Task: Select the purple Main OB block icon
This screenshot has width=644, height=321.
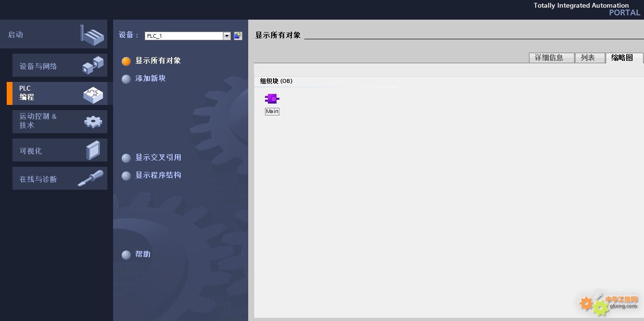Action: tap(272, 99)
